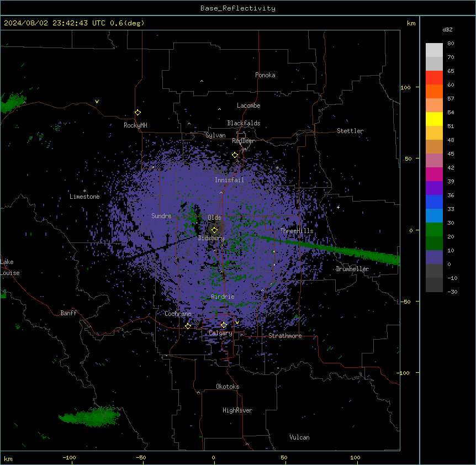This screenshot has width=476, height=465.
Task: Click the -100 tick label on bottom axis
Action: 69,457
